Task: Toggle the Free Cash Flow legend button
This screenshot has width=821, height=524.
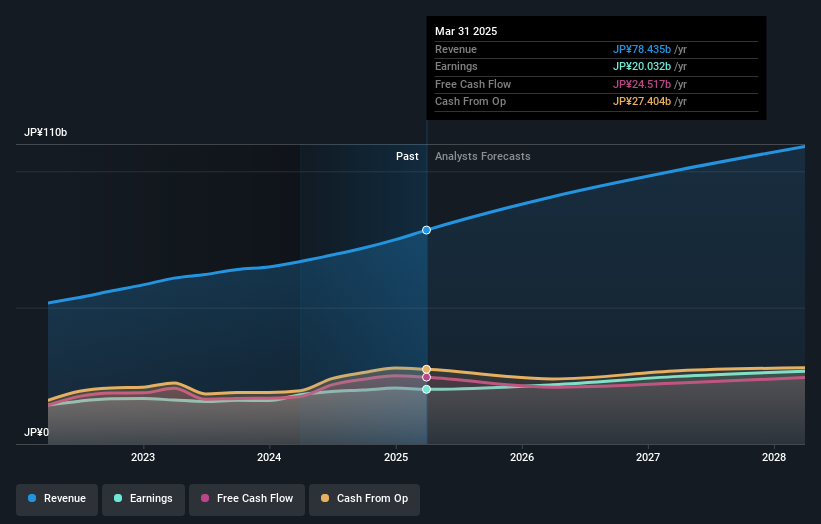Action: 247,499
